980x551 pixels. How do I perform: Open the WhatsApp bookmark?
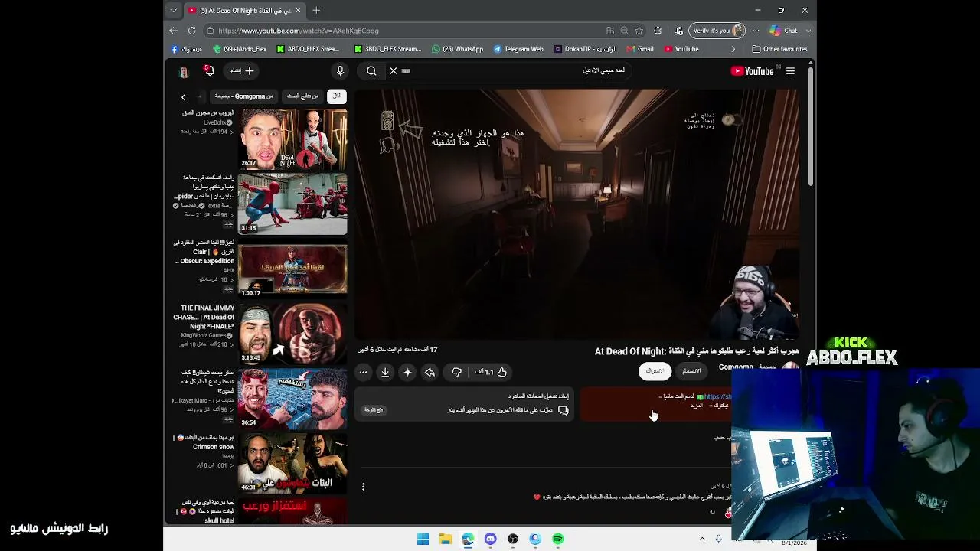[458, 49]
